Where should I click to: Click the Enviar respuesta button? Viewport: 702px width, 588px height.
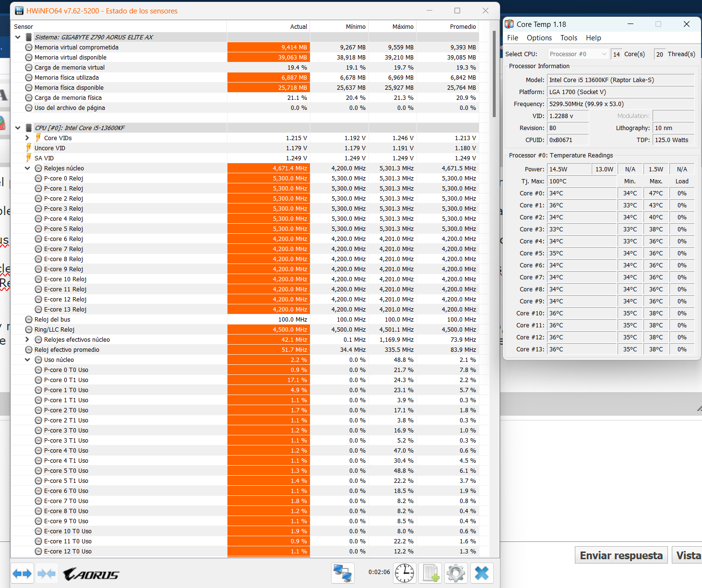click(621, 555)
